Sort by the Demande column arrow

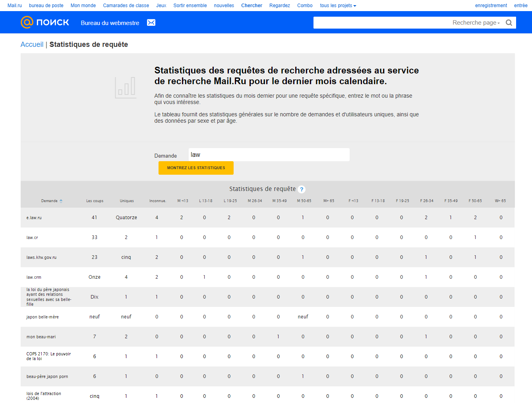click(61, 201)
